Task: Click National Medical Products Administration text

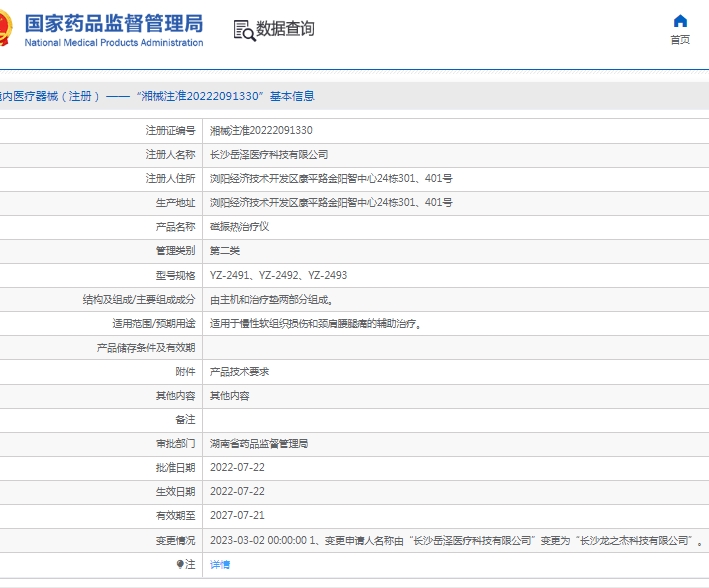Action: click(114, 43)
